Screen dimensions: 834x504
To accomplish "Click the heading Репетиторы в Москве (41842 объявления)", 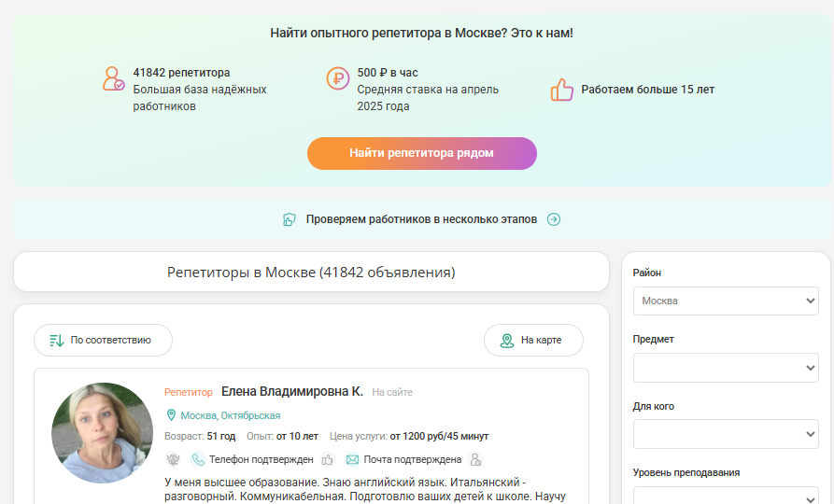I will coord(311,273).
